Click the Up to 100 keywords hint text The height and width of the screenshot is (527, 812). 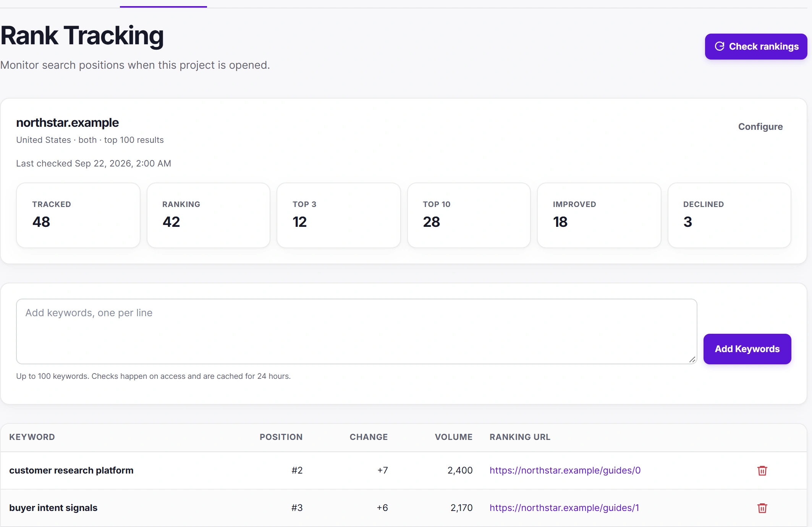point(153,376)
